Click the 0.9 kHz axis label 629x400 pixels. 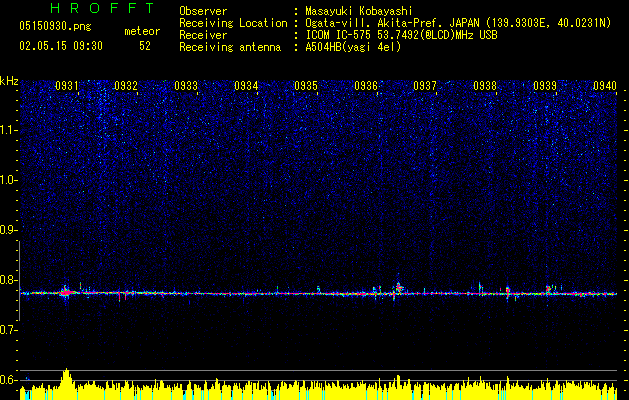click(x=8, y=230)
